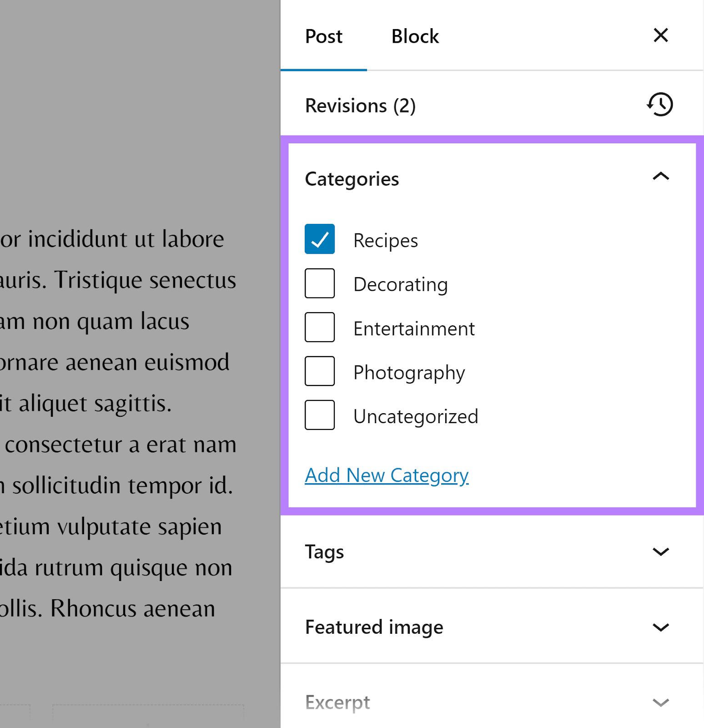
Task: Click the Excerpt heading label
Action: (x=337, y=702)
